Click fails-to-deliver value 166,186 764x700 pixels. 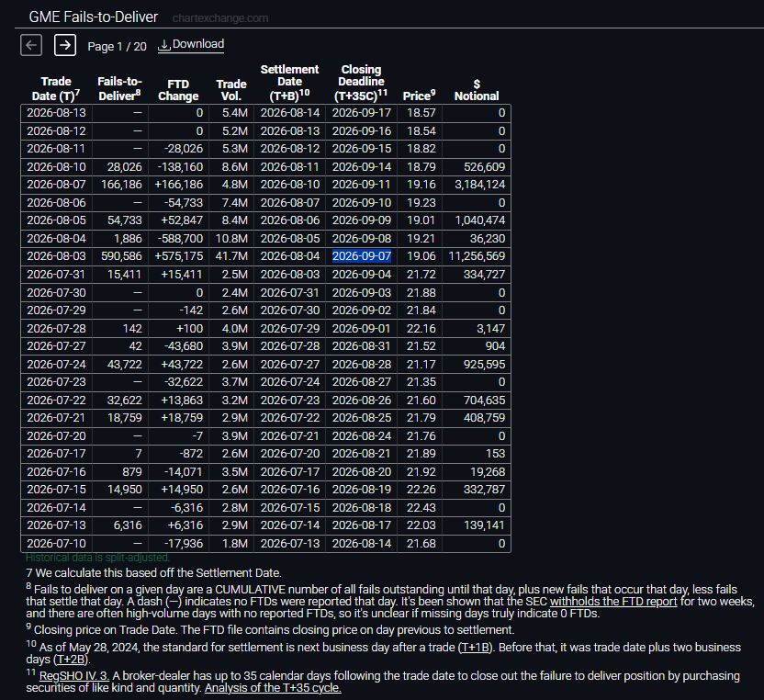(x=121, y=185)
